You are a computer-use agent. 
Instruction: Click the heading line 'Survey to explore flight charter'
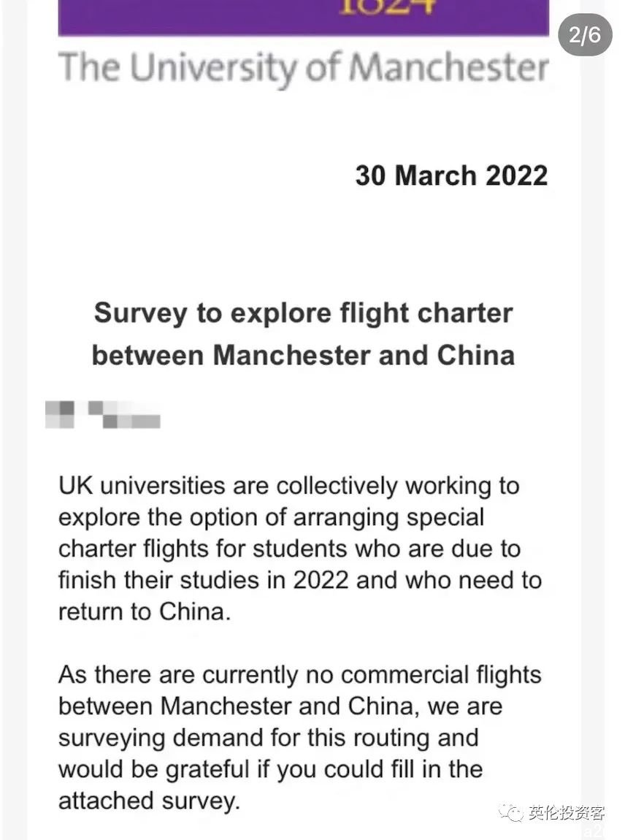coord(304,313)
